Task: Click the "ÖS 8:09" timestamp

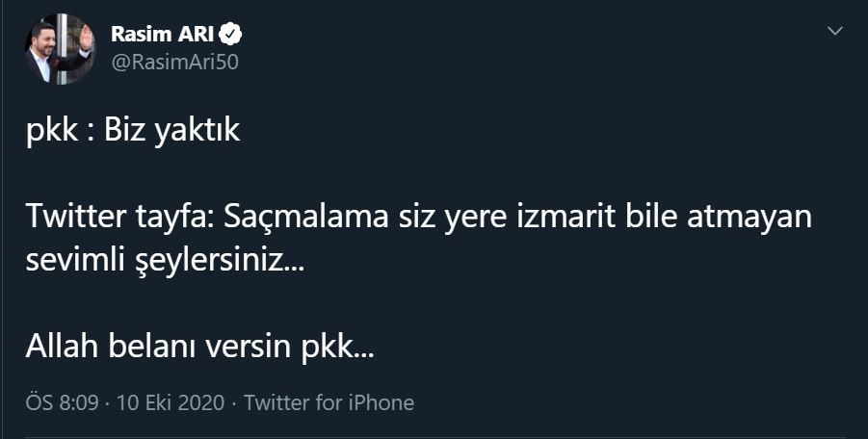Action: pos(63,402)
